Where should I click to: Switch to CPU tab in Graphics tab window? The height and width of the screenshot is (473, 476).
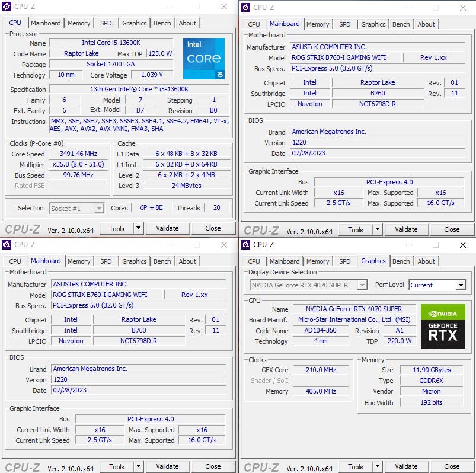coord(254,261)
